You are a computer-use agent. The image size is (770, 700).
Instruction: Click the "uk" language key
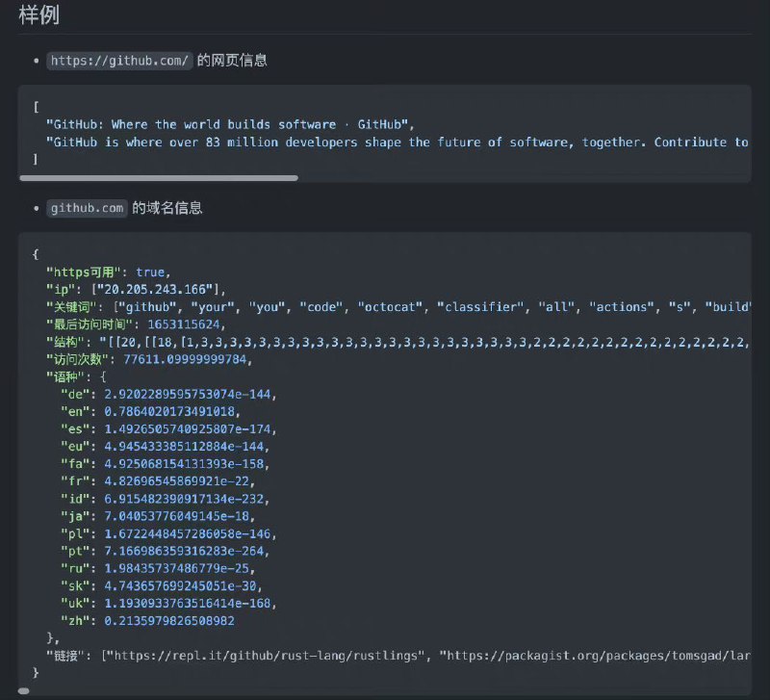coord(75,603)
